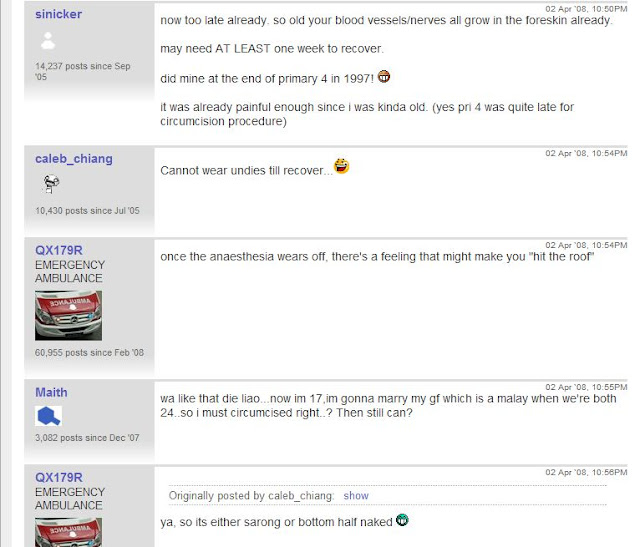Click caleb_chiang's stick figure avatar

click(x=51, y=184)
